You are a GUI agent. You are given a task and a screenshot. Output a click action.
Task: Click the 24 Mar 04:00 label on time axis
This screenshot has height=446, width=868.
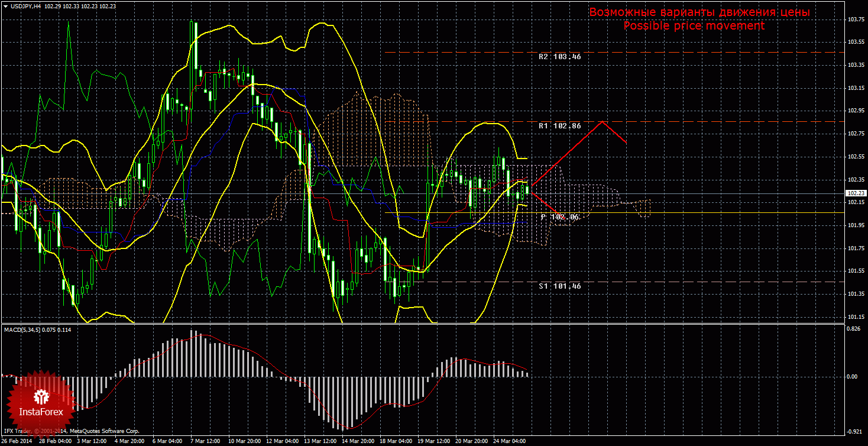[511, 441]
